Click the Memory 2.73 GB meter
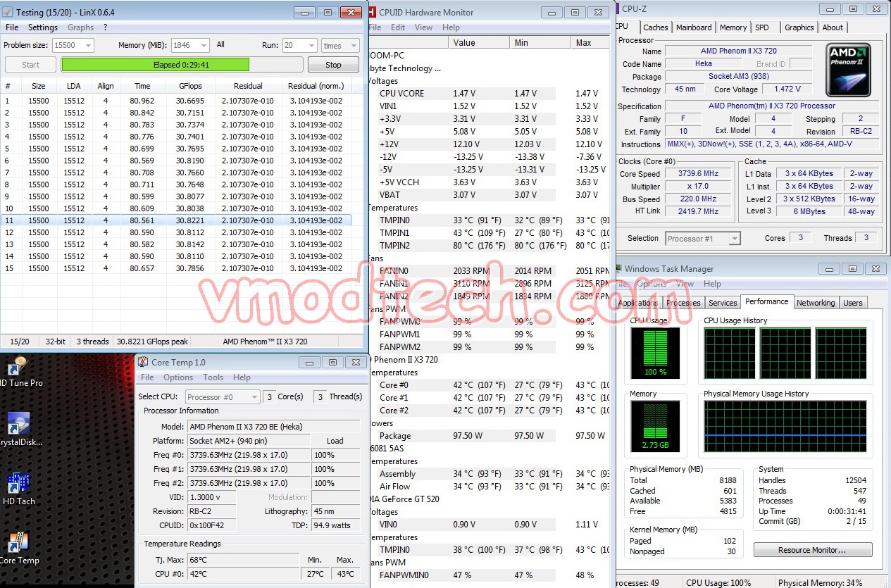Viewport: 891px width, 588px height. (654, 426)
